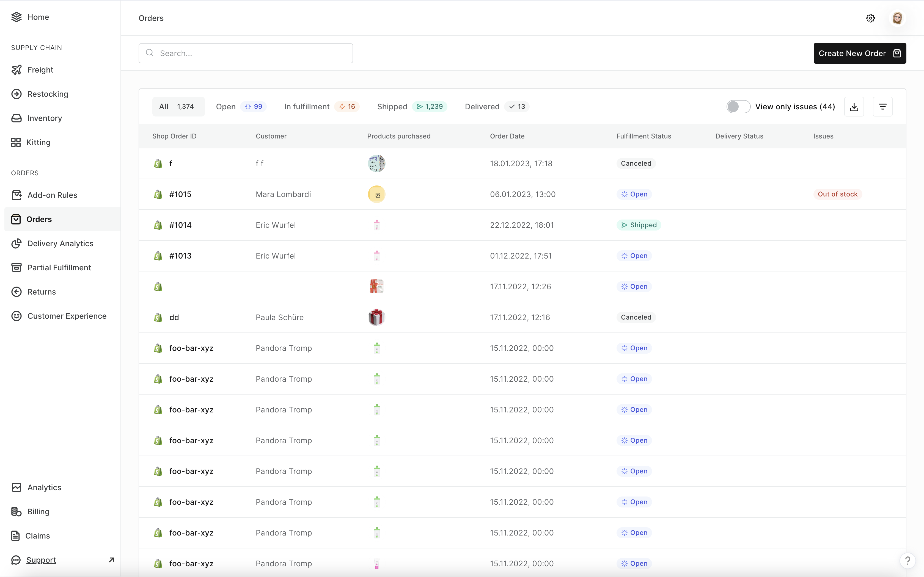
Task: Open the Returns section
Action: [41, 292]
